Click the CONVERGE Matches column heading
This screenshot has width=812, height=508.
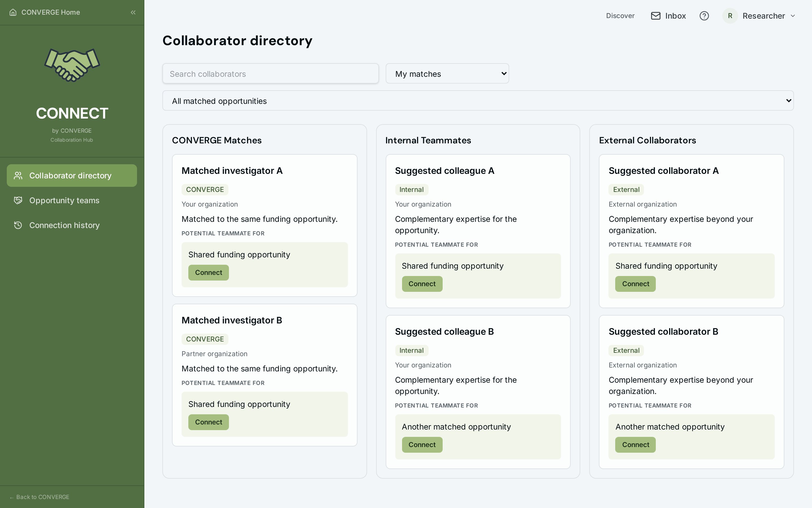pyautogui.click(x=217, y=140)
